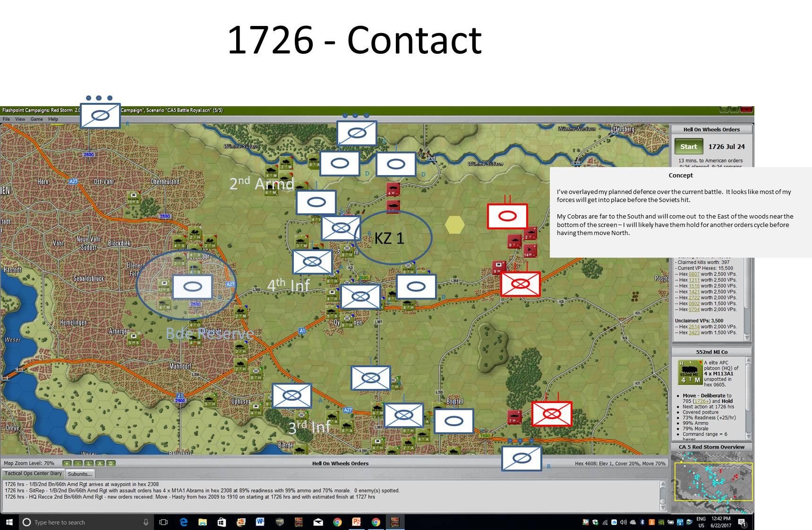Click the 552nd MI Co panel header
The height and width of the screenshot is (530, 812).
point(711,352)
